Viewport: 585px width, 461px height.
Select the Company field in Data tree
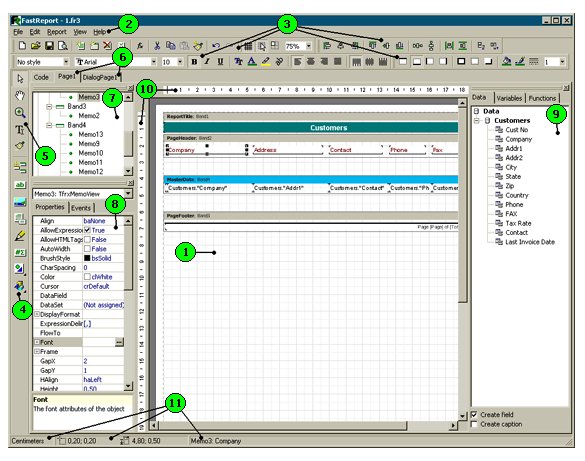518,139
